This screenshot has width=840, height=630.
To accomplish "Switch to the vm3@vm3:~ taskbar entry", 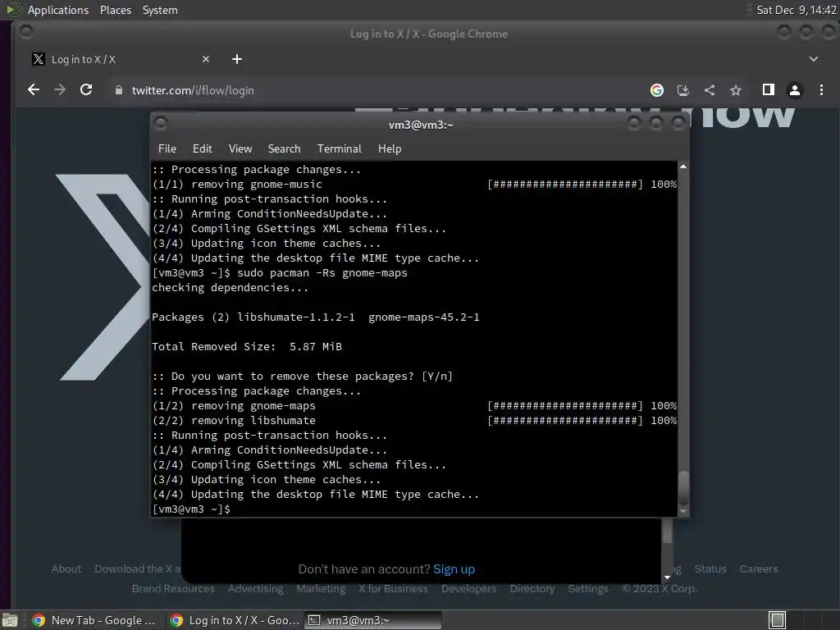I will 373,620.
